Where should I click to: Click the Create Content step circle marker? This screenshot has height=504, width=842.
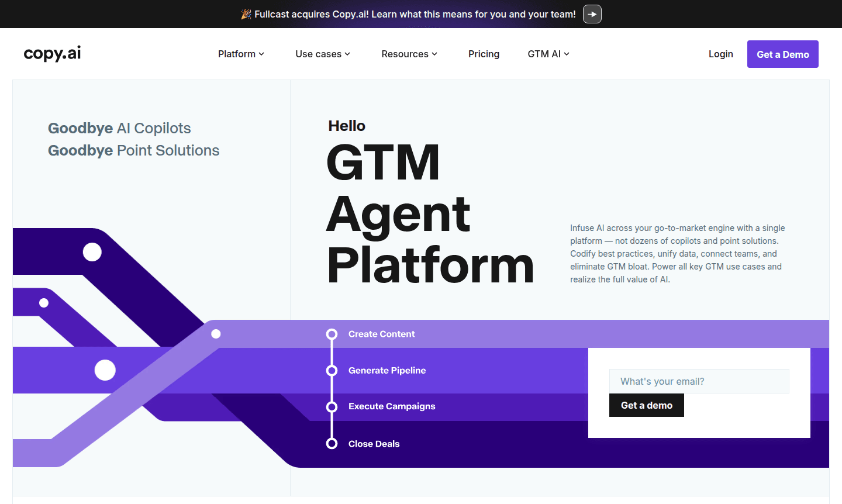click(332, 334)
